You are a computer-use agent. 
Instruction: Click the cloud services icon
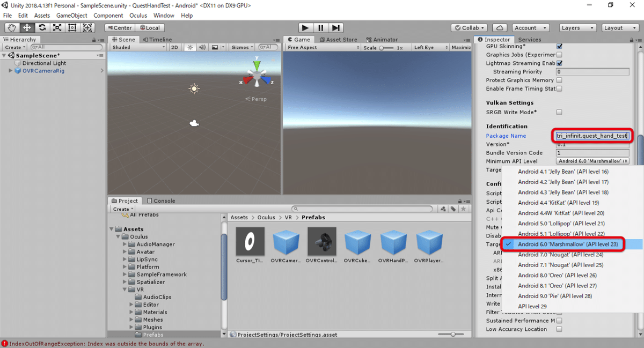point(499,28)
